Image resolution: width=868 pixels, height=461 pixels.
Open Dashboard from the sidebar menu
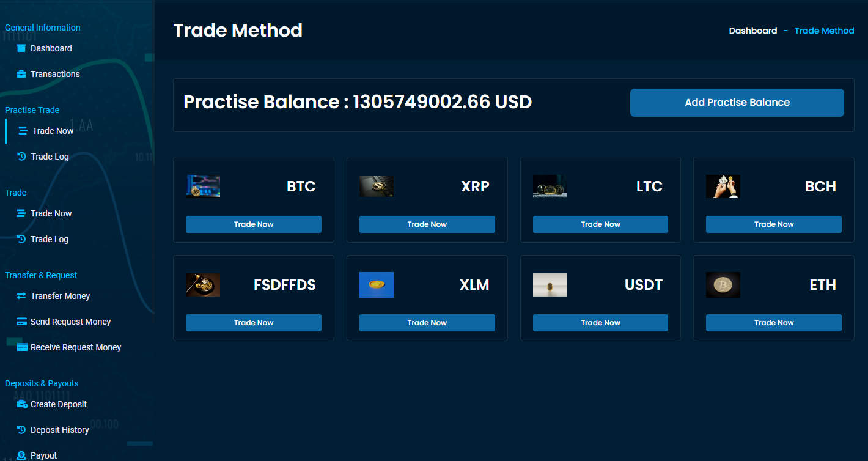(x=51, y=48)
